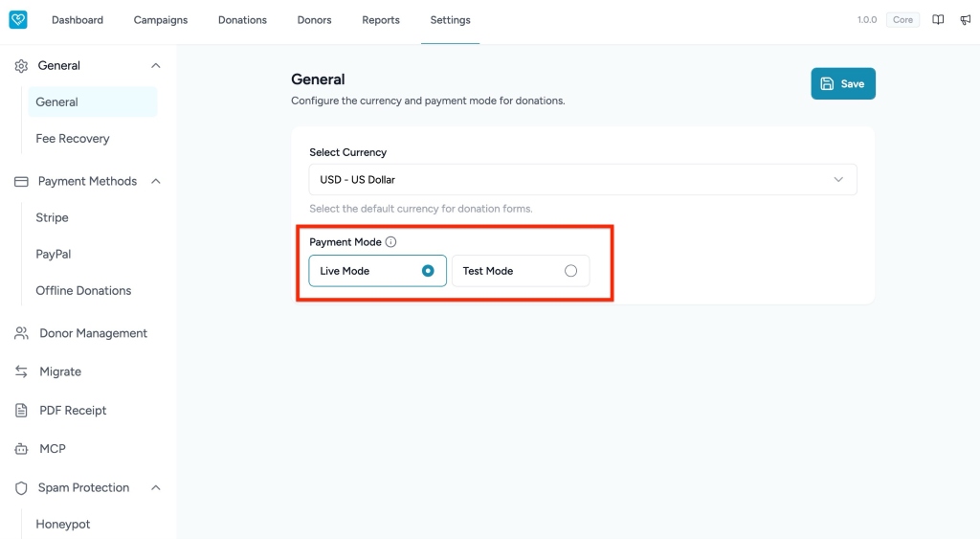Switch to the Donors tab
980x539 pixels.
(x=314, y=20)
